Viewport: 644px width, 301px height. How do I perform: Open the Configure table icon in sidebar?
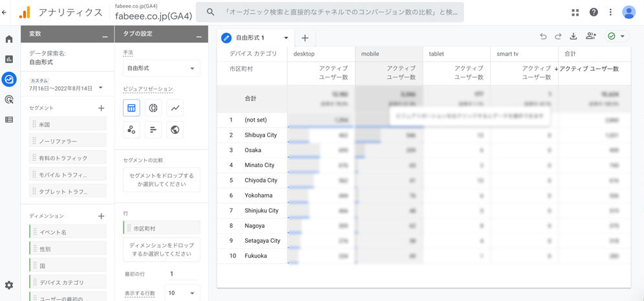9,120
